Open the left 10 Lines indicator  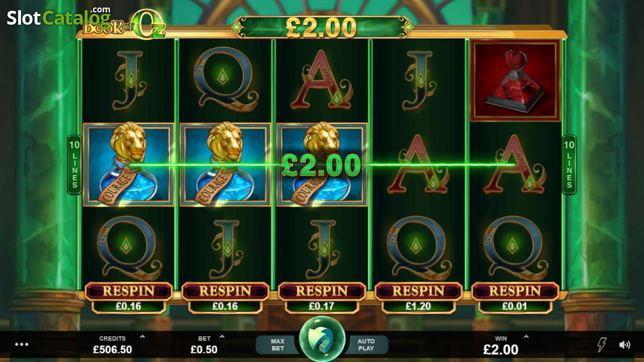click(x=74, y=164)
